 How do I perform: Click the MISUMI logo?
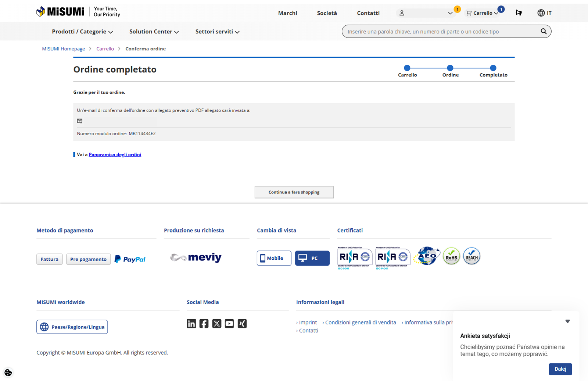click(61, 12)
